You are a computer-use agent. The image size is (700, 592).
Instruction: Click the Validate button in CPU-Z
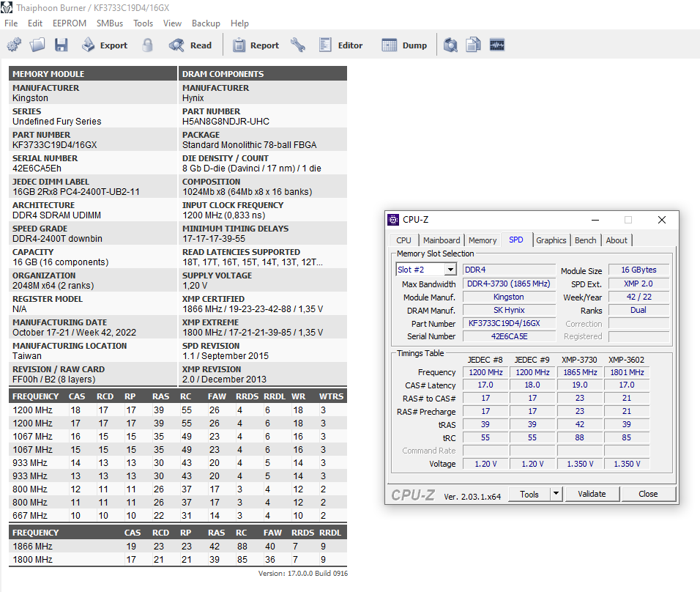coord(592,494)
